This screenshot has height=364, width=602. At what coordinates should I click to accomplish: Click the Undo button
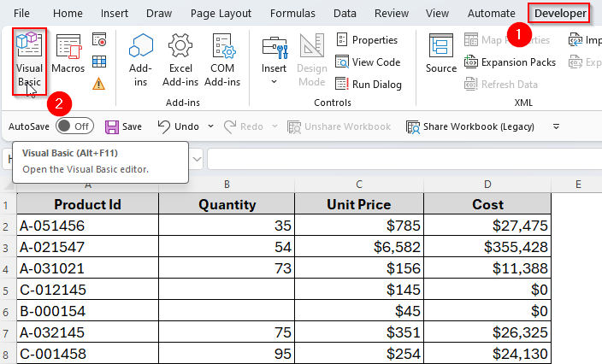[179, 126]
